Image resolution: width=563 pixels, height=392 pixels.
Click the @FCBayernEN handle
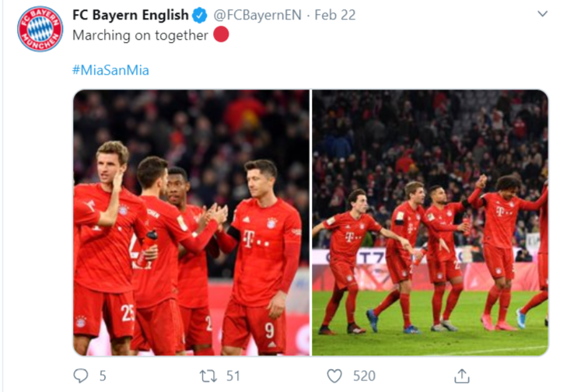point(257,15)
